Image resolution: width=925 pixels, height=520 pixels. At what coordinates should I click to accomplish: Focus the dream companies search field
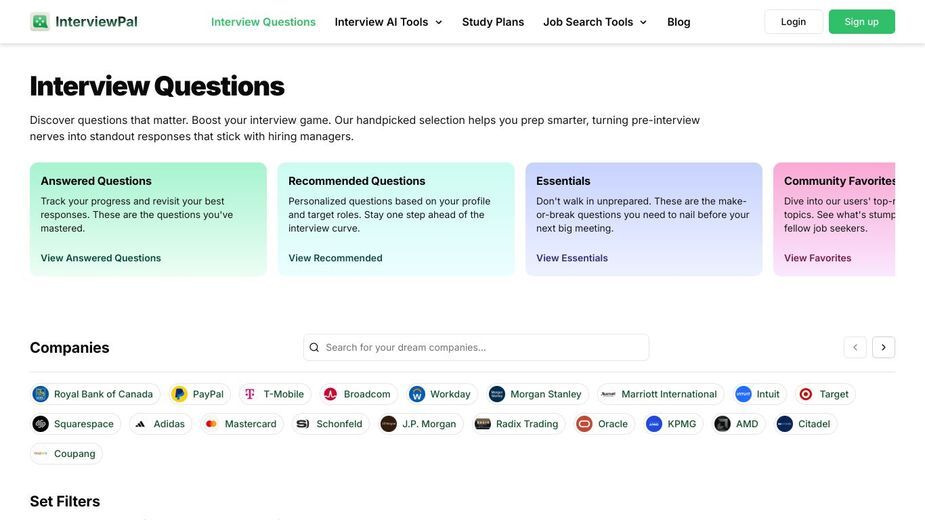coord(476,348)
